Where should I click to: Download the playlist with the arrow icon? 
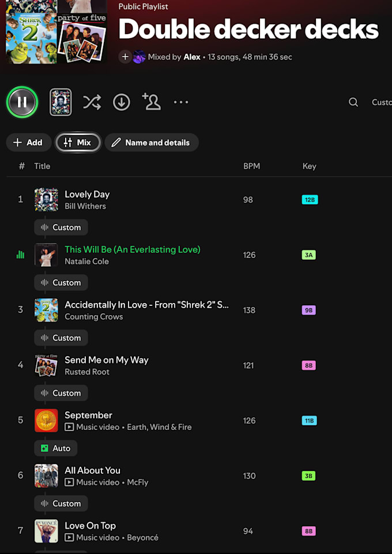(x=122, y=103)
